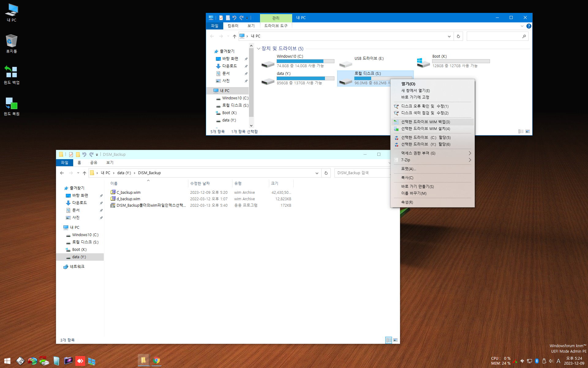The height and width of the screenshot is (368, 588).
Task: Select C_backup.wim file
Action: (x=128, y=193)
